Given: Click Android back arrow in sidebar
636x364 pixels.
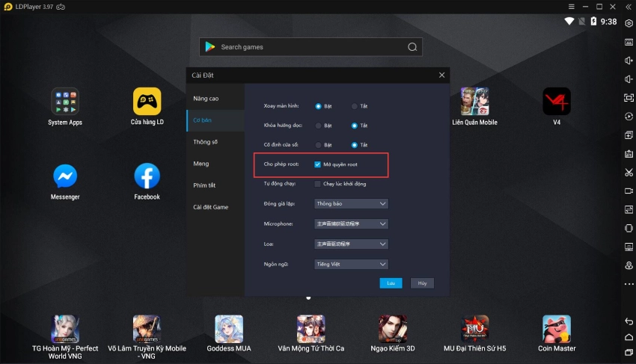Looking at the screenshot, I should 629,321.
